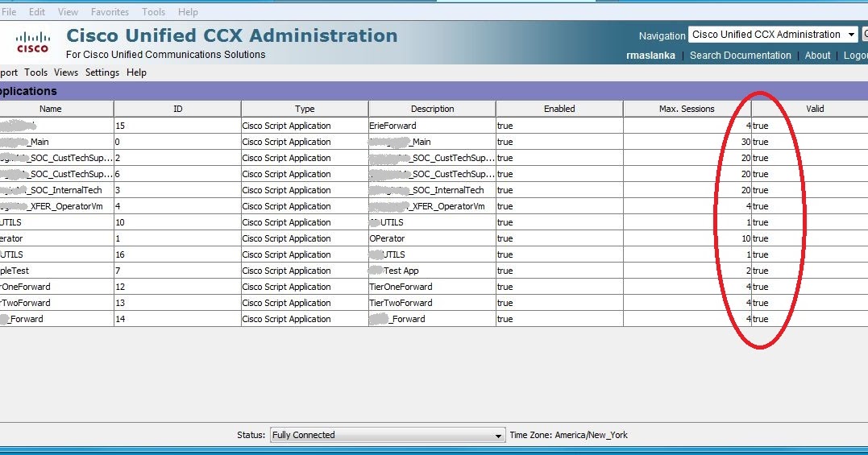Viewport: 868px width, 455px height.
Task: Select the _SOC_InternalTech name cell
Action: point(56,189)
